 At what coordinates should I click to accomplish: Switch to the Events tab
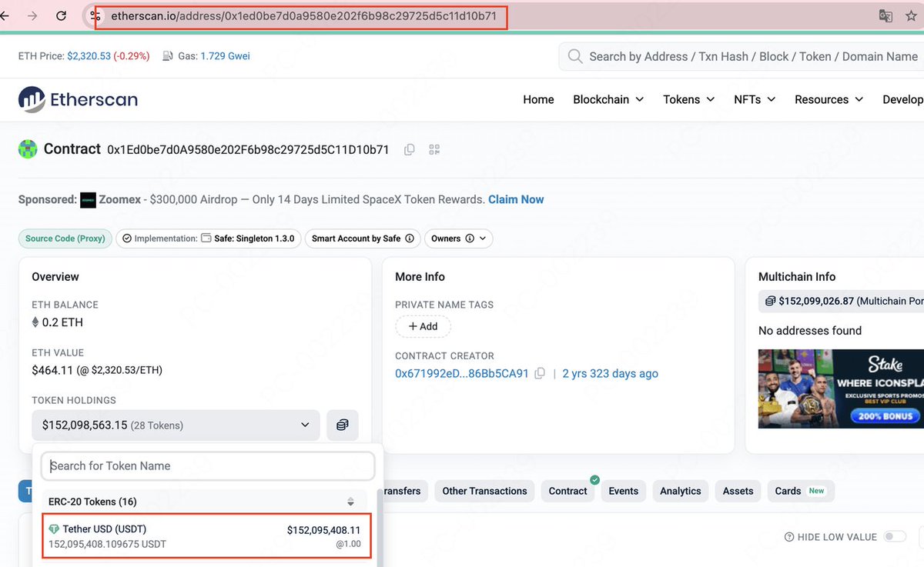click(x=624, y=491)
